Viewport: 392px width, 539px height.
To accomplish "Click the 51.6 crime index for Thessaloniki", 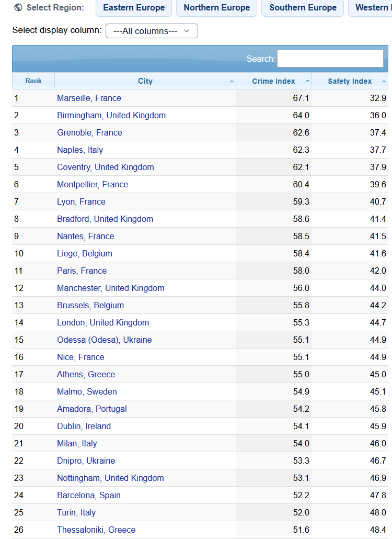I will point(301,530).
